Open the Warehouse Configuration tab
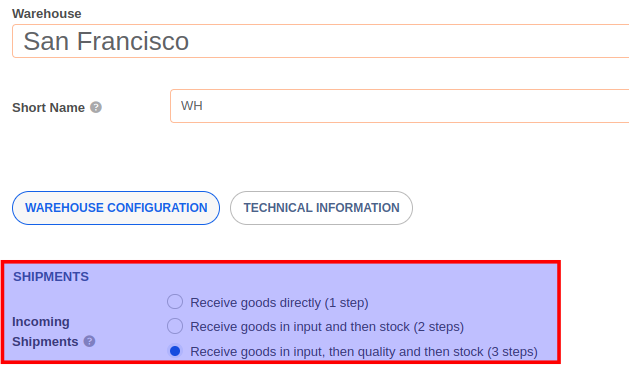 116,208
